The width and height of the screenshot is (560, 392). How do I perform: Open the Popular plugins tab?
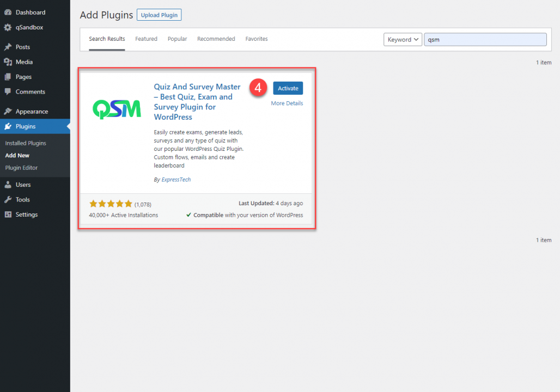coord(177,39)
